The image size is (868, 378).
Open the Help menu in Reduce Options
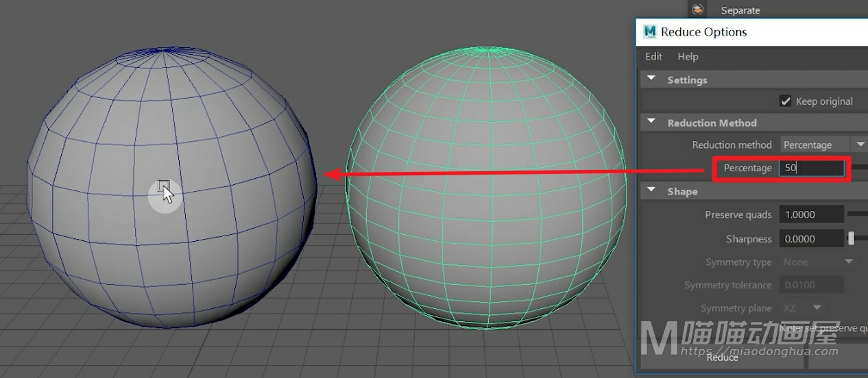[688, 56]
